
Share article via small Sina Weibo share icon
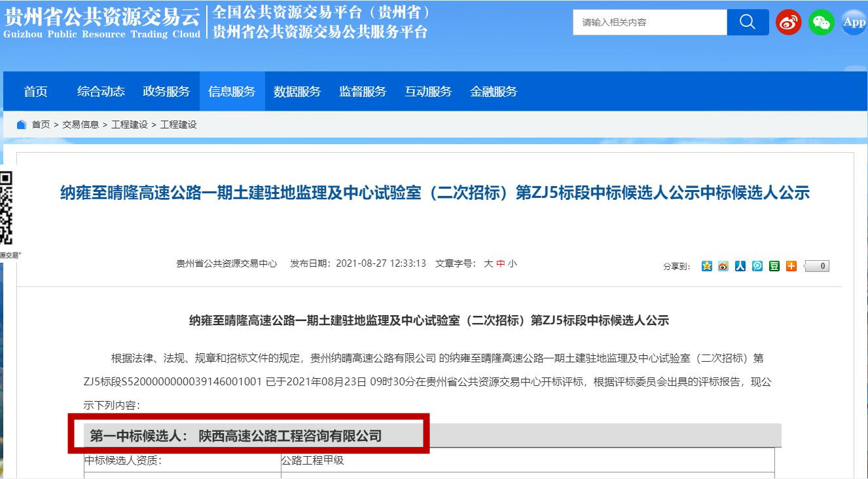click(723, 266)
